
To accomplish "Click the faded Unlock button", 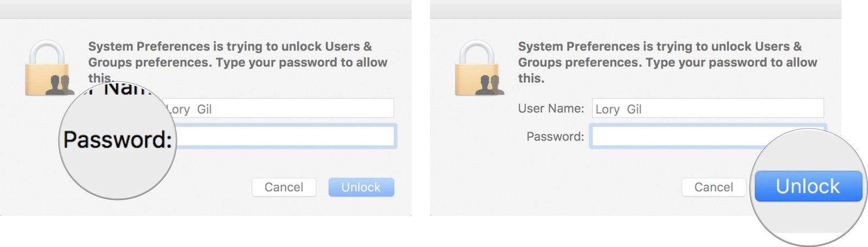I will click(361, 187).
